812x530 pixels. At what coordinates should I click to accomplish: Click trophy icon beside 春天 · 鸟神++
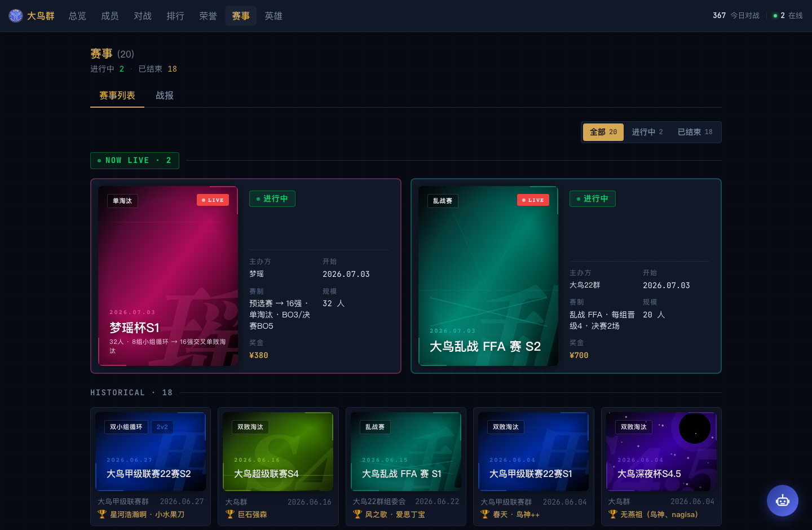coord(485,514)
